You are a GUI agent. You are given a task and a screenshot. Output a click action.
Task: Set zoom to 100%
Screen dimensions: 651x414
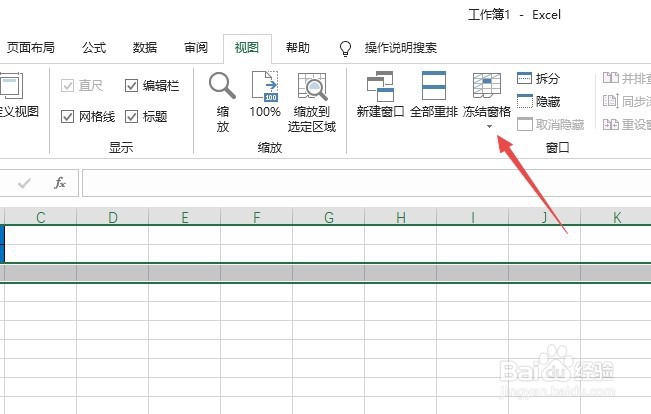(265, 94)
